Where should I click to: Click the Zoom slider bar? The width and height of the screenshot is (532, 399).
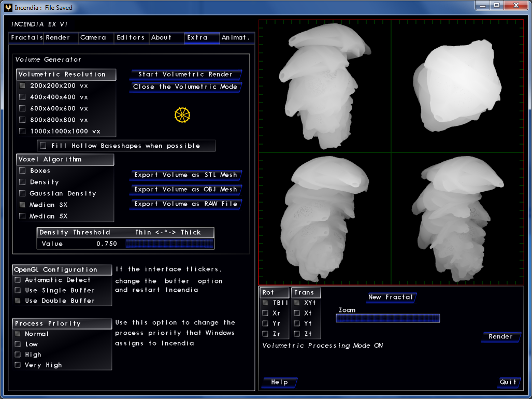point(387,318)
